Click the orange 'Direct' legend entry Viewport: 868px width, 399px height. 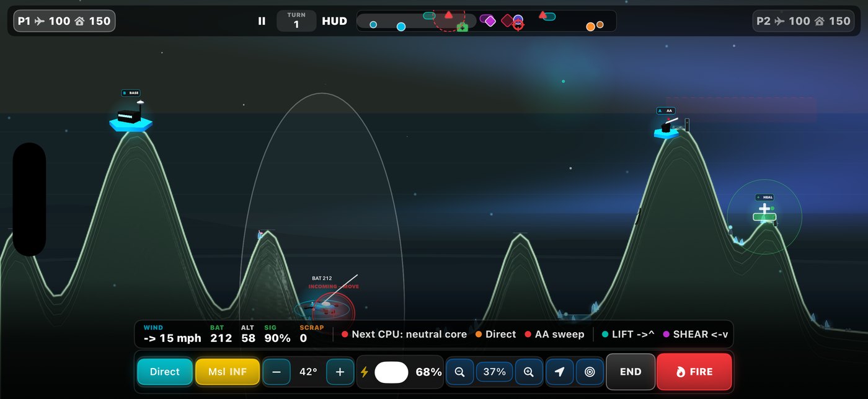point(496,335)
